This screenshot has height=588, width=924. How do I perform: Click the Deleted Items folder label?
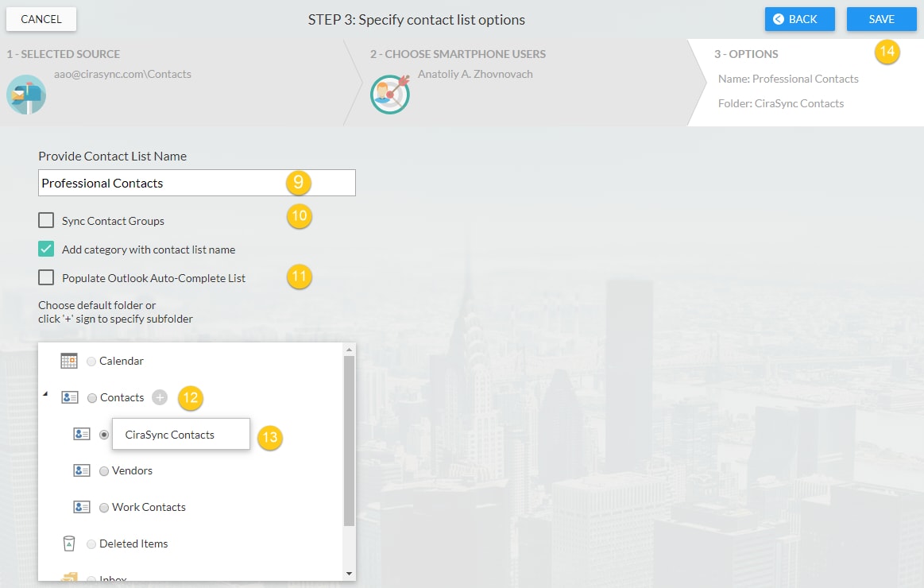tap(133, 544)
